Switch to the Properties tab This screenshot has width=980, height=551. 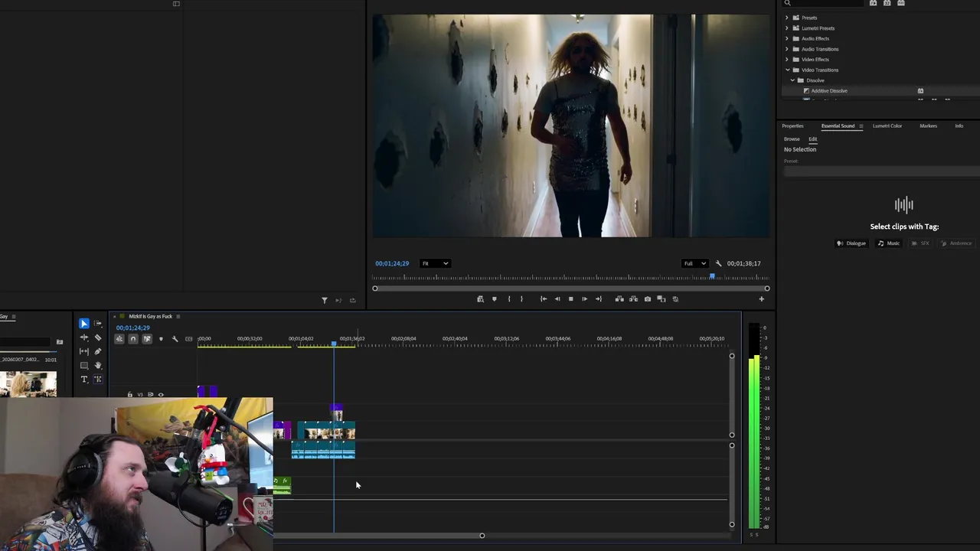pyautogui.click(x=792, y=126)
